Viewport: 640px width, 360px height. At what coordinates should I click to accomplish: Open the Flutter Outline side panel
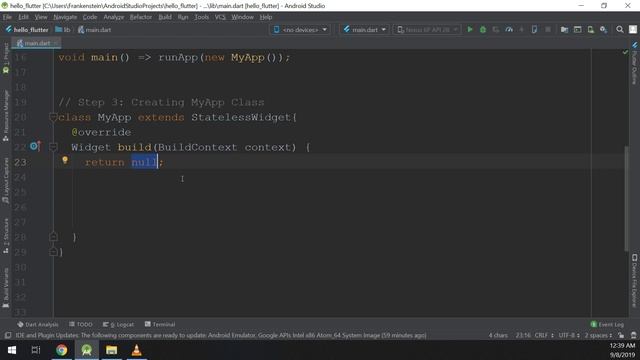point(634,63)
